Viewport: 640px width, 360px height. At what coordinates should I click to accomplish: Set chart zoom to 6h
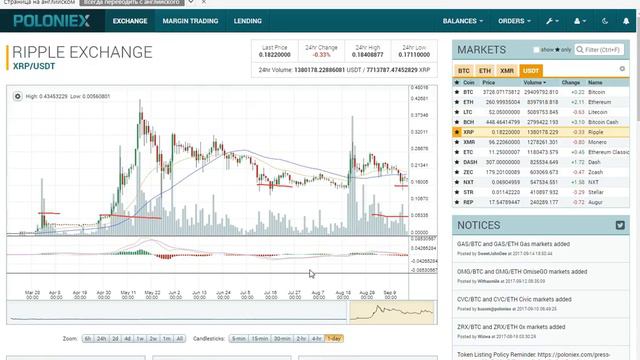[x=88, y=338]
